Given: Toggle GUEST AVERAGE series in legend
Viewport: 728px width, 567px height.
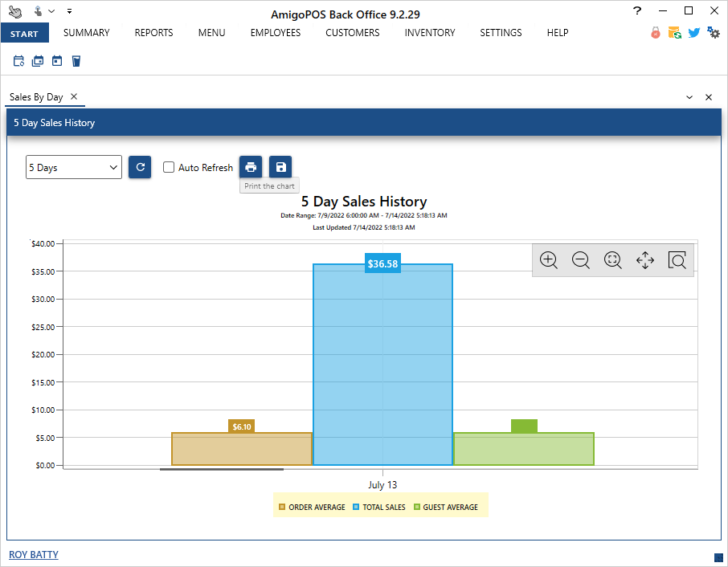Looking at the screenshot, I should click(x=446, y=507).
